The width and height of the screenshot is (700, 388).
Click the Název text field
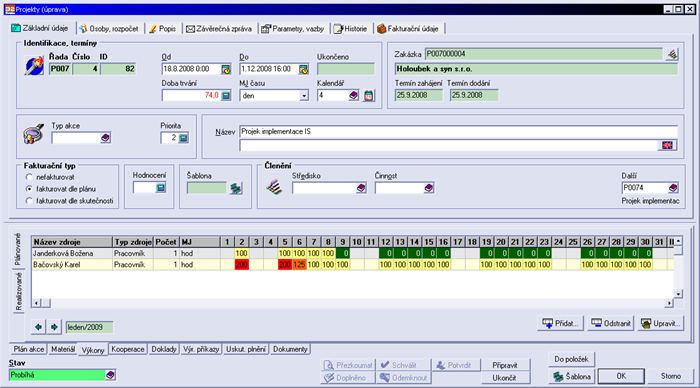coord(458,132)
